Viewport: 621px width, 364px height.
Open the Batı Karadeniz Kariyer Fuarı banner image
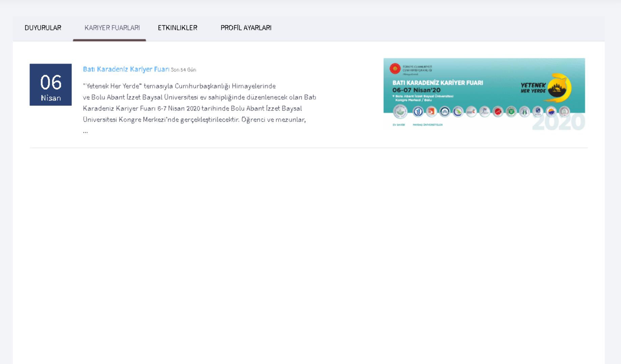pyautogui.click(x=484, y=95)
